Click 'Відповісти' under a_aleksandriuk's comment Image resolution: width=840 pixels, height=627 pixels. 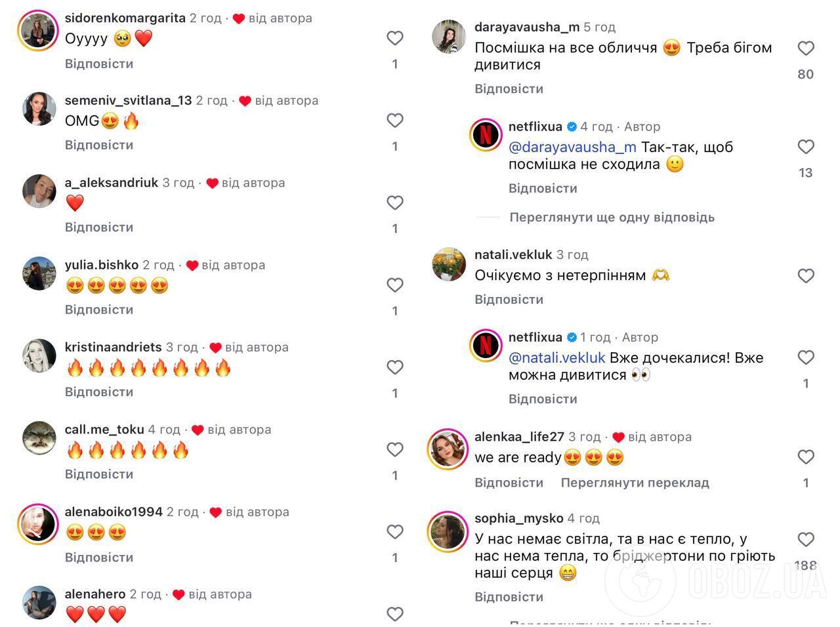[x=99, y=228]
